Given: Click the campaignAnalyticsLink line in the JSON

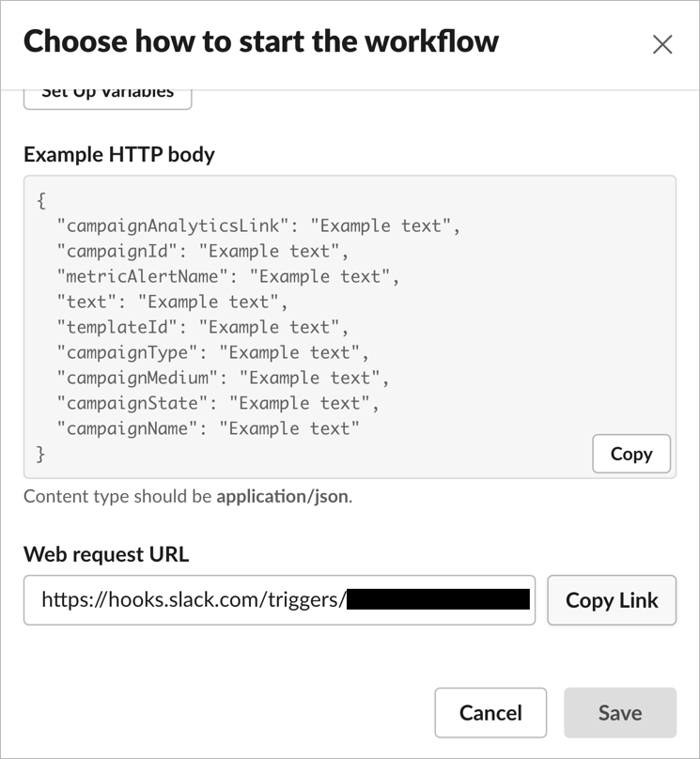Looking at the screenshot, I should click(258, 225).
